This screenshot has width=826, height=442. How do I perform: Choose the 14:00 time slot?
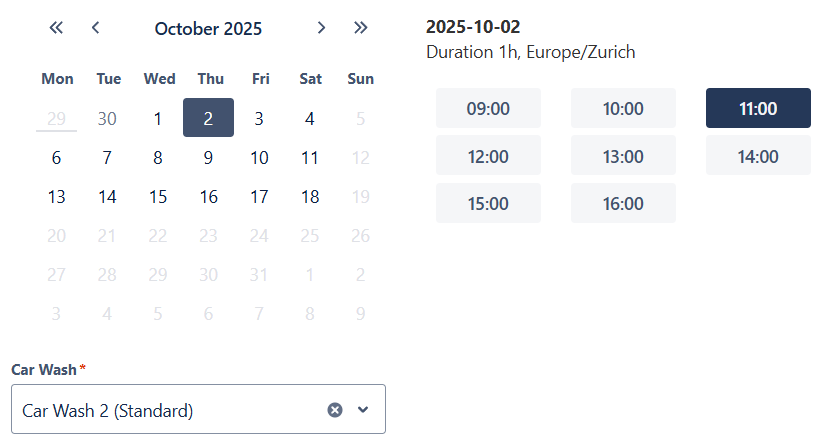tap(758, 156)
